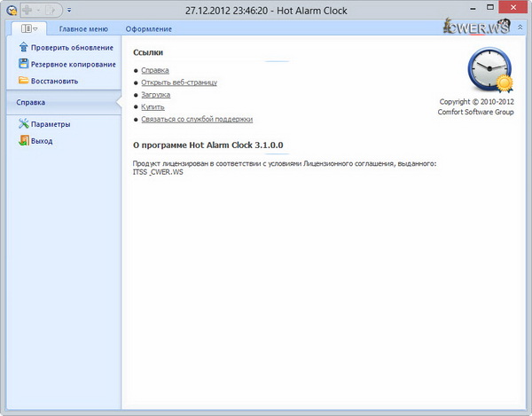Click the Hot Alarm Clock title bar icon
Screen dimensions: 532x416
[x=12, y=11]
